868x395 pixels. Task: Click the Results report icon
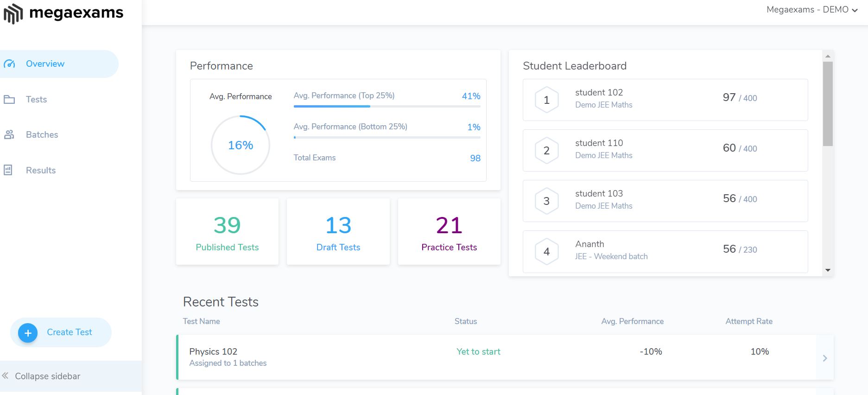(8, 170)
